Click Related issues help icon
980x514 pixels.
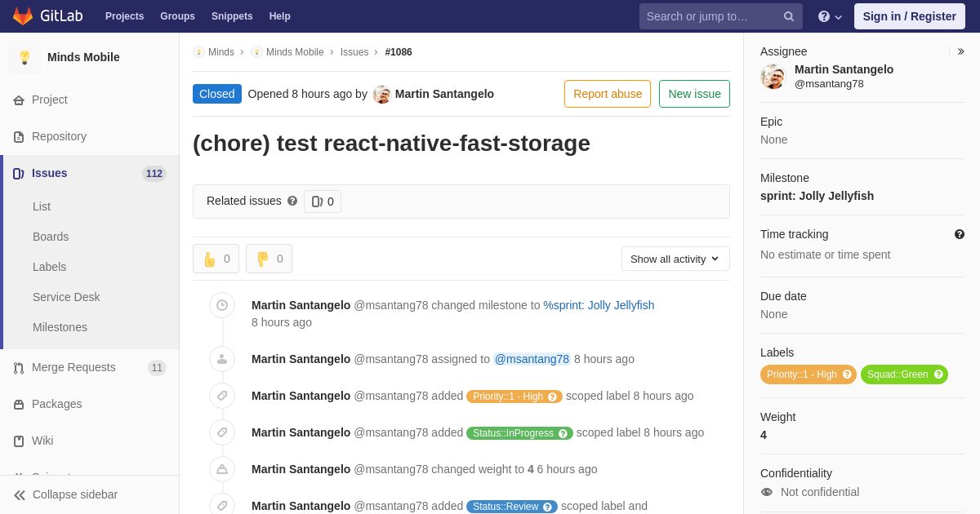pos(292,201)
